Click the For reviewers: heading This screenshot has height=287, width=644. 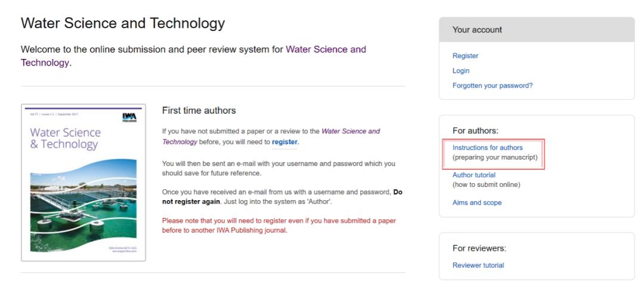(479, 248)
